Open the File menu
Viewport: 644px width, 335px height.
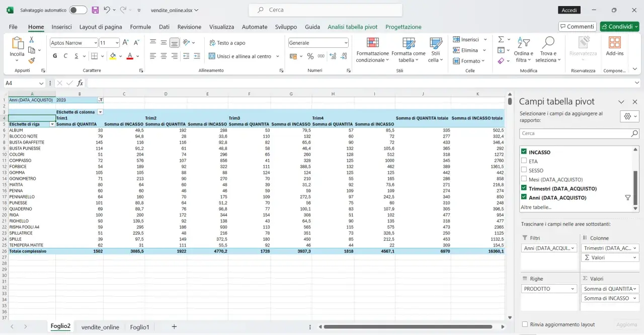click(13, 27)
